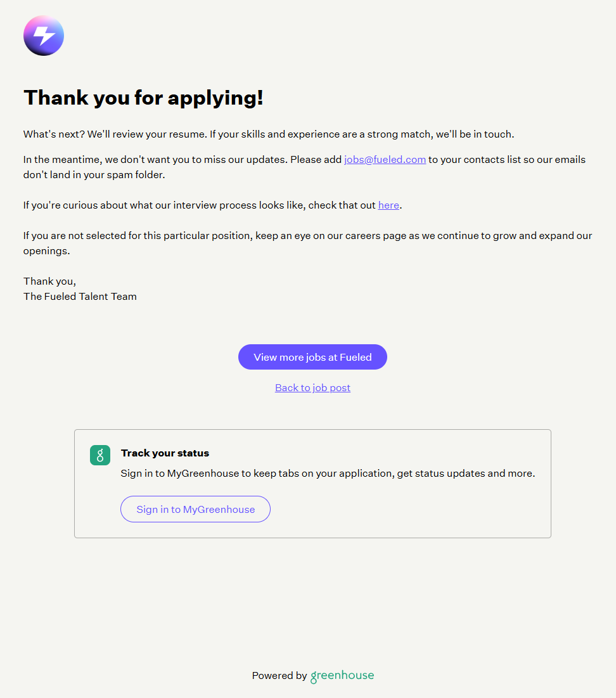Go back via the Back to job post link

tap(312, 388)
